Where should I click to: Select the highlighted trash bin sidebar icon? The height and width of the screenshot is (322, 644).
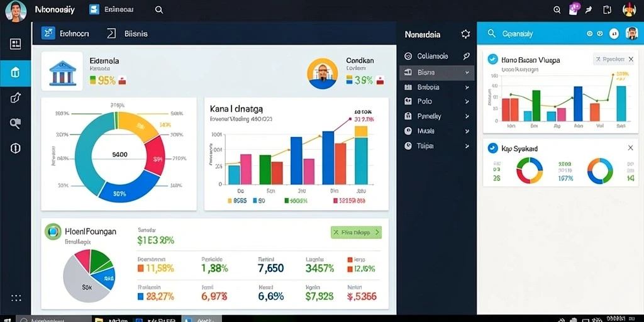click(15, 73)
